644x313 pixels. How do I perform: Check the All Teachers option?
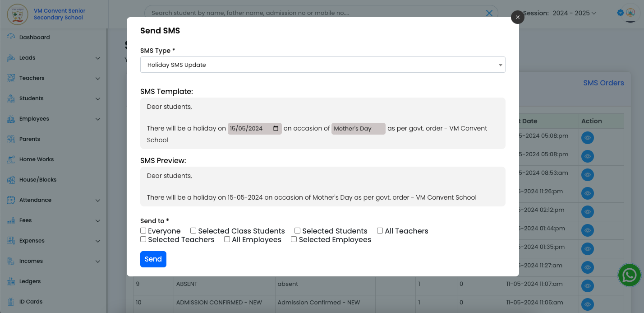(380, 230)
